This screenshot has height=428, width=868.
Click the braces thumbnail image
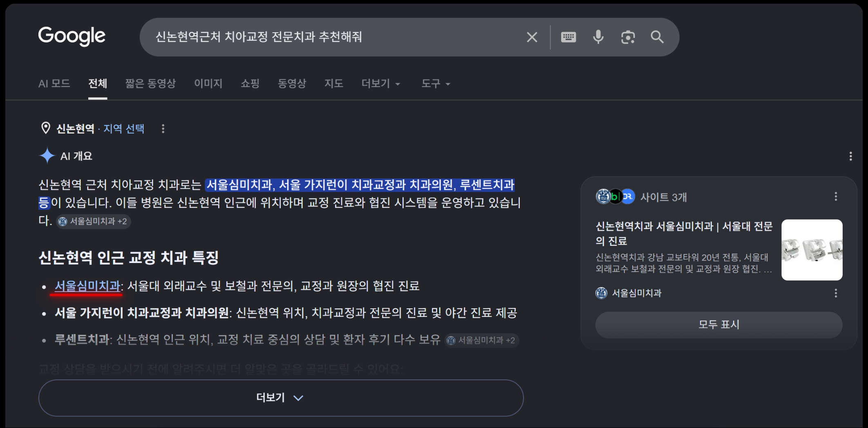(x=812, y=250)
